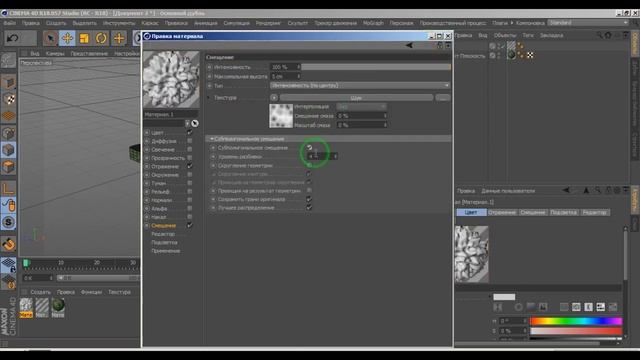Select the Live Selection arrow tool
This screenshot has width=640, height=360.
click(x=51, y=38)
